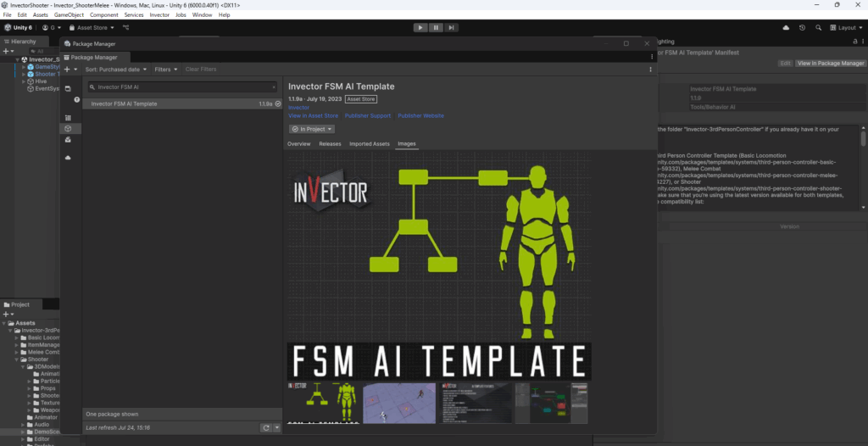Switch to the Releases tab
868x446 pixels.
[x=330, y=143]
